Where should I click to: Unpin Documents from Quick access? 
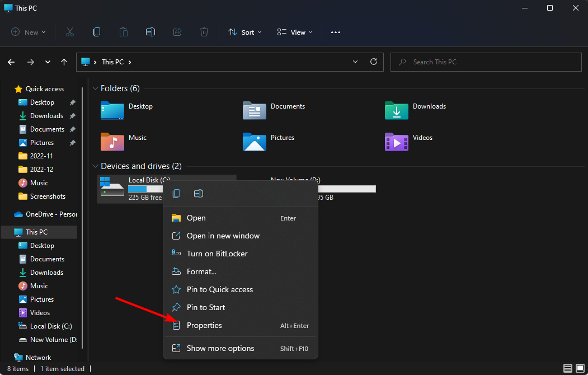click(x=72, y=129)
